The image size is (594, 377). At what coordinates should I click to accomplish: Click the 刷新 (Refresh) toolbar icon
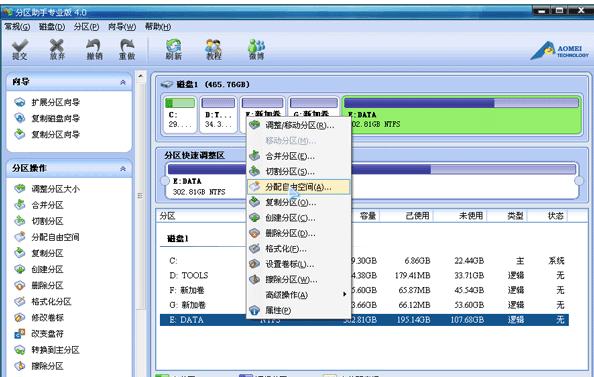click(x=174, y=50)
